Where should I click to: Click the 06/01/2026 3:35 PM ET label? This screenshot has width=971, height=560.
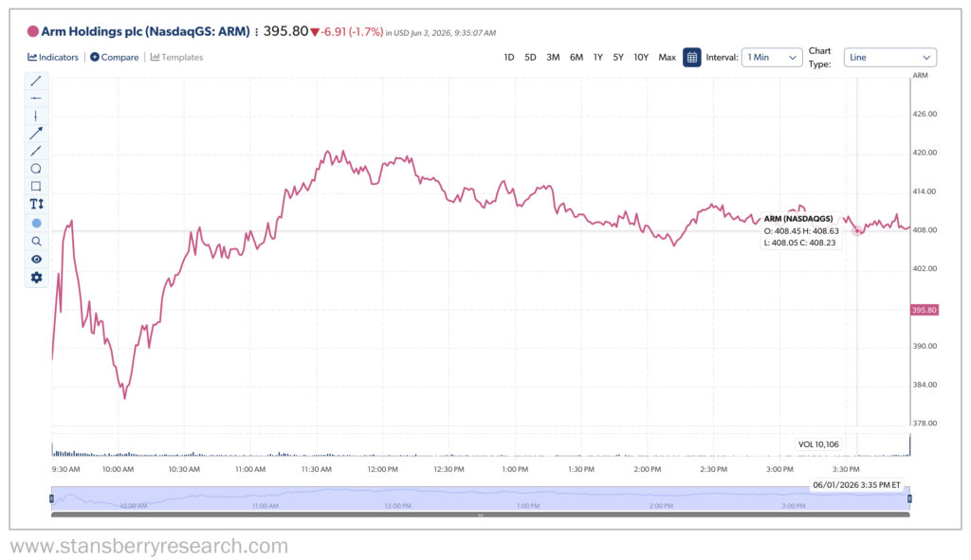point(857,485)
